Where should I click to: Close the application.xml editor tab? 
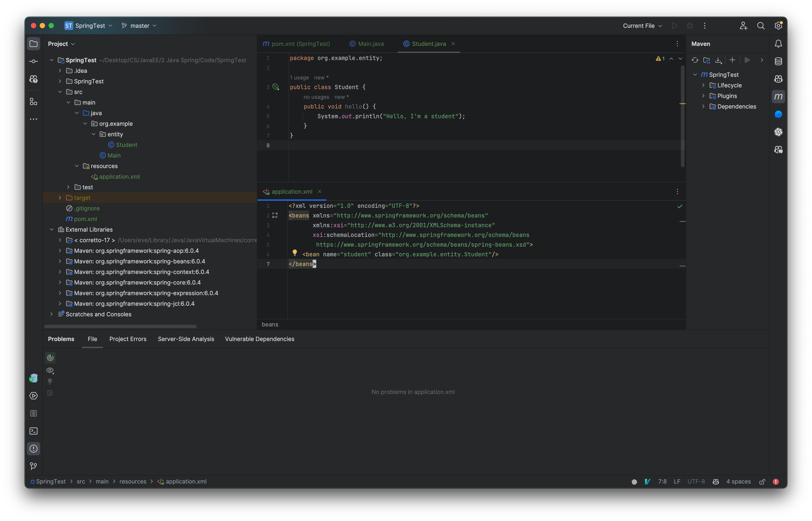pos(319,191)
